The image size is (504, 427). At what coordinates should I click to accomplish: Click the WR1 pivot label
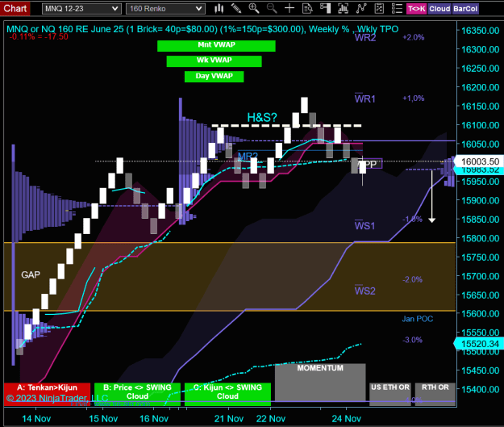pyautogui.click(x=364, y=98)
